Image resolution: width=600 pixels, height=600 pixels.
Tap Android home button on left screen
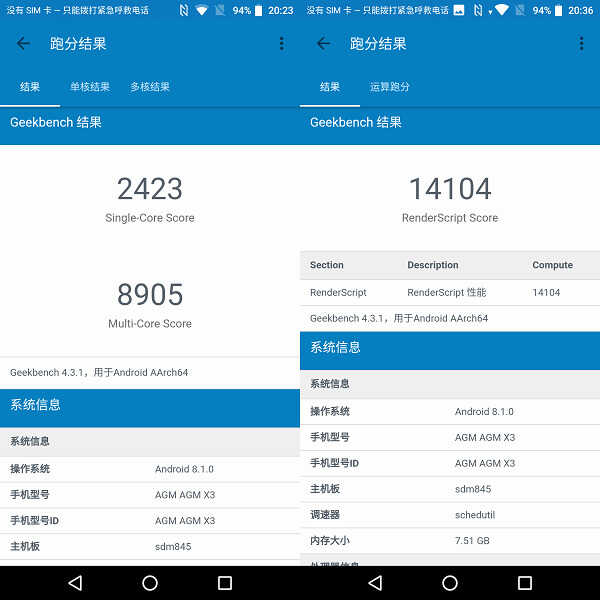click(150, 583)
